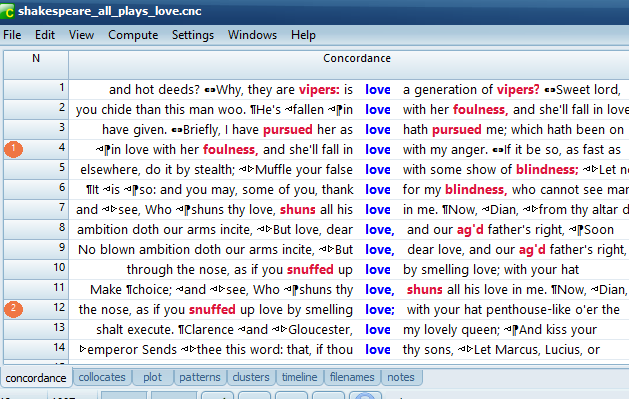Select line 'with your hat penthouse-like o'er the'

[x=349, y=310]
